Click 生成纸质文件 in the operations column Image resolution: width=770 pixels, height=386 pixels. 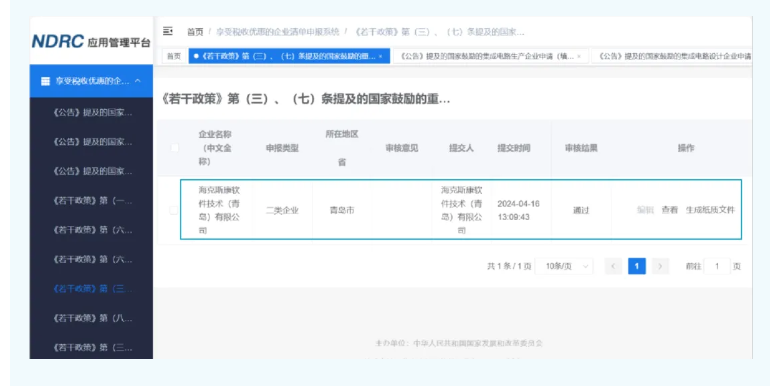710,210
